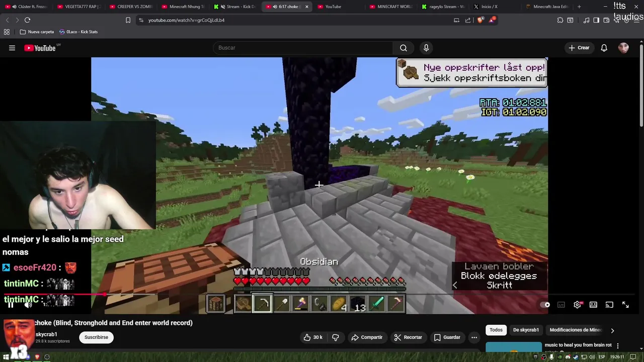Seek on the red video progress bar
Viewport: 644px width, 362px height.
[319, 295]
